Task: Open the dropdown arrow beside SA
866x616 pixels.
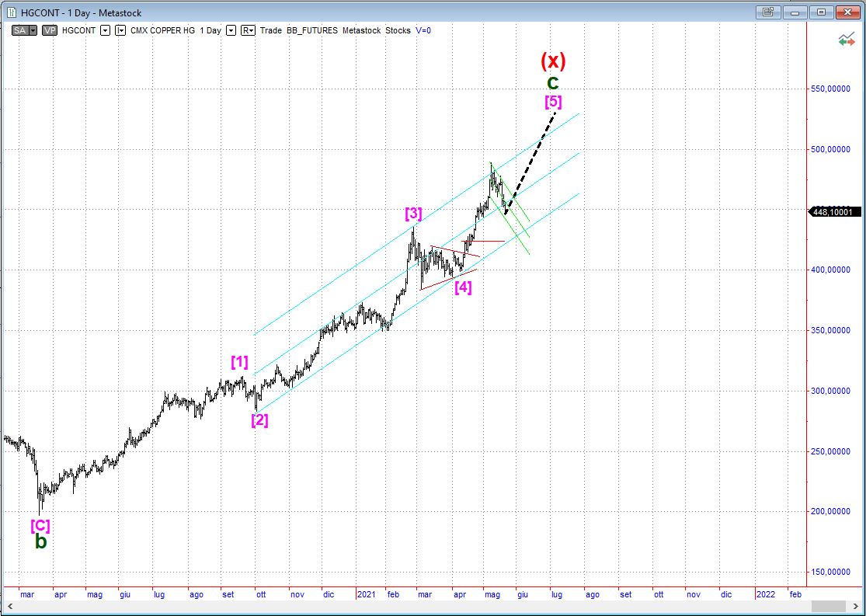Action: pyautogui.click(x=33, y=31)
